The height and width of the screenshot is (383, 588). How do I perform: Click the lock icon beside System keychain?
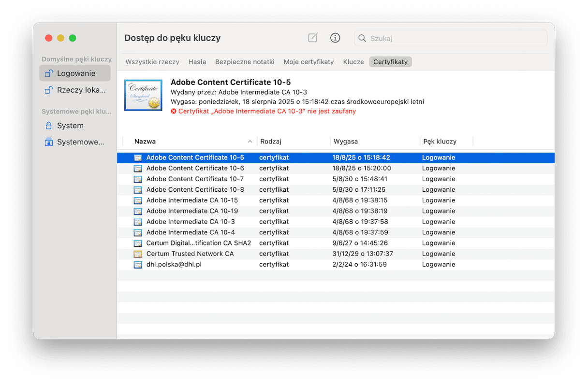(x=48, y=126)
